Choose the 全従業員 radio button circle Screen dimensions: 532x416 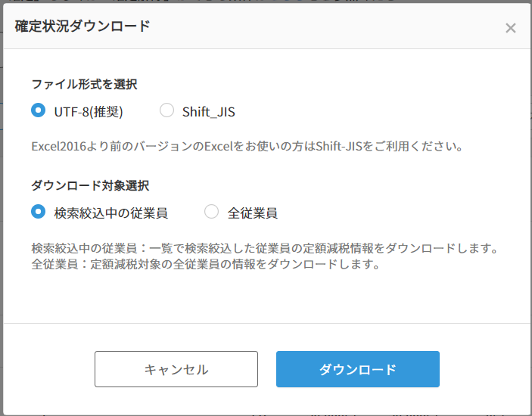click(211, 212)
